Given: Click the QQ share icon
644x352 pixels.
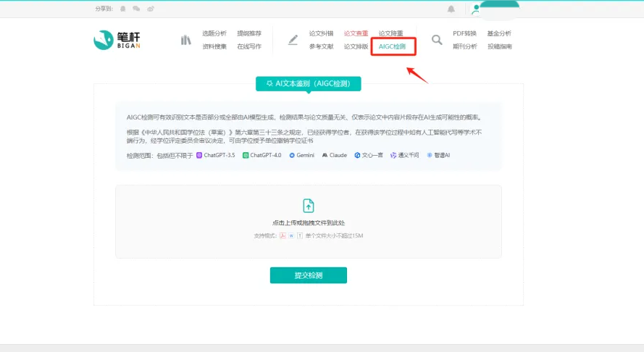Looking at the screenshot, I should (123, 9).
